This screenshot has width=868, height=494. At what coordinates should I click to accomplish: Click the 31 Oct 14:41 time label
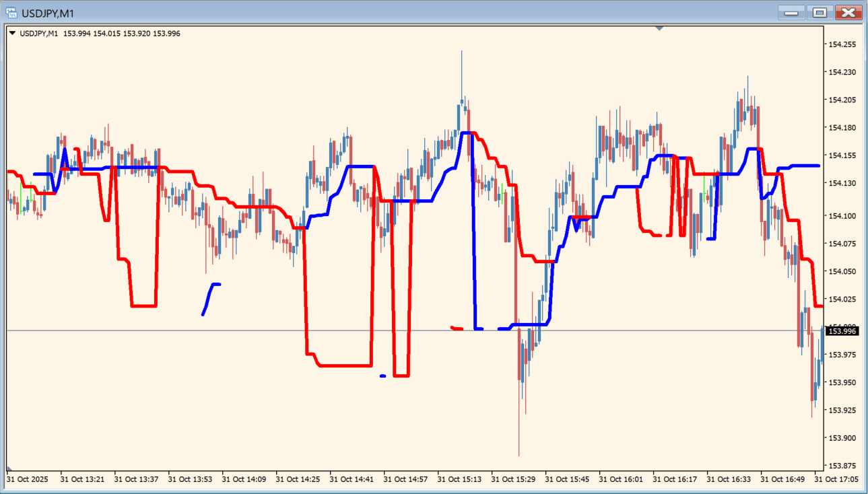(352, 480)
